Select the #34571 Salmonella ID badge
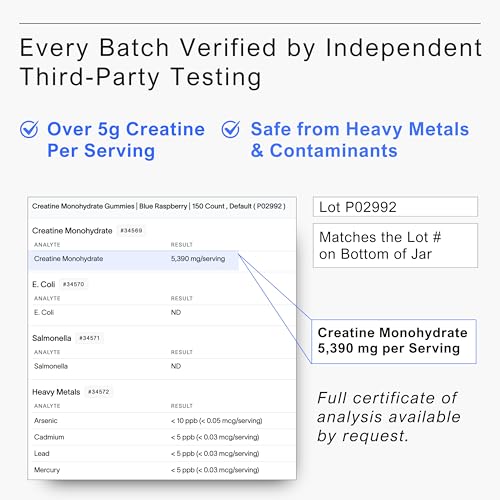Screen dimensions: 500x500 coord(90,338)
